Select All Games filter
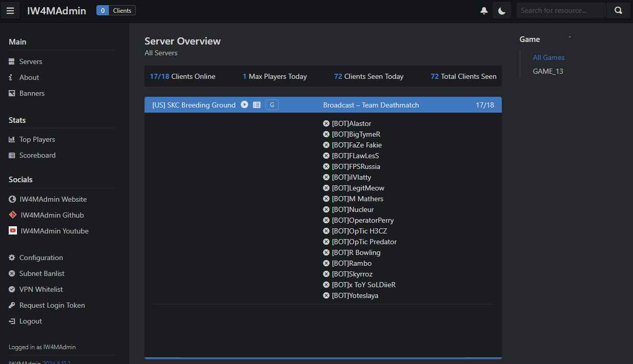The width and height of the screenshot is (633, 364). (548, 57)
